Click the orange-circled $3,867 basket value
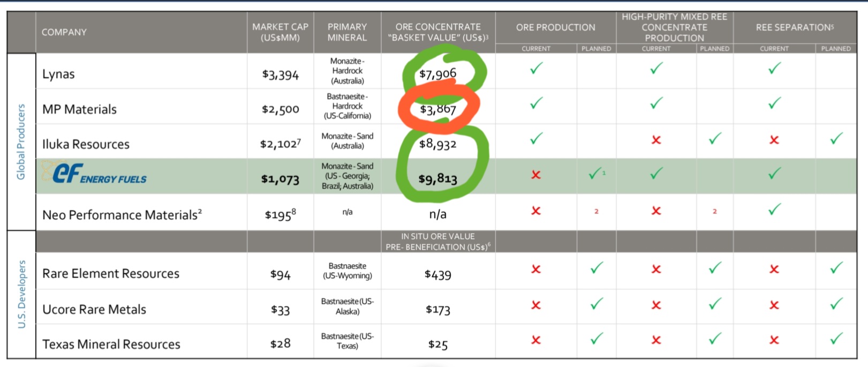The width and height of the screenshot is (868, 367). tap(437, 109)
